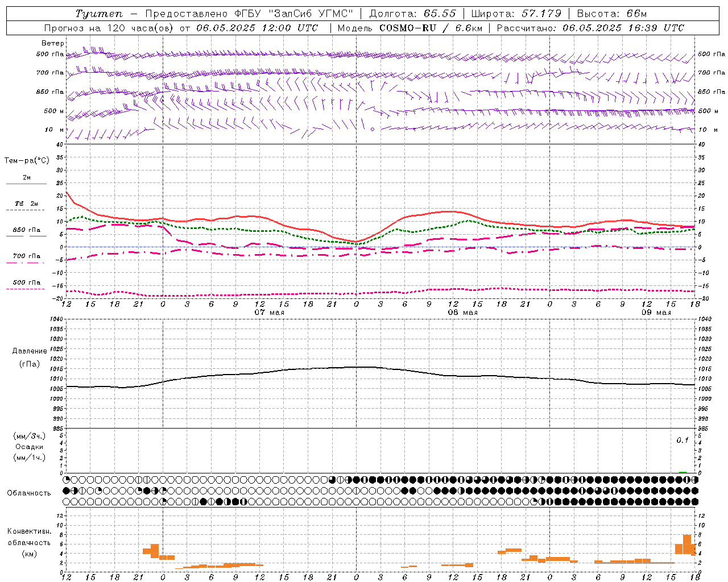Screen dimensions: 728x582
Task: Select the text "ЗапСиб УГМС" in the header
Action: pos(314,14)
